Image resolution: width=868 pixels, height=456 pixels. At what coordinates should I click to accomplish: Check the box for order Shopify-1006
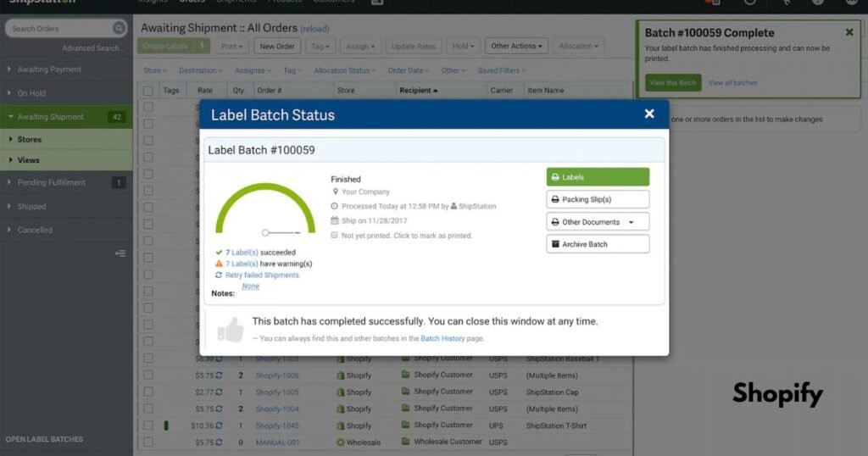point(147,375)
